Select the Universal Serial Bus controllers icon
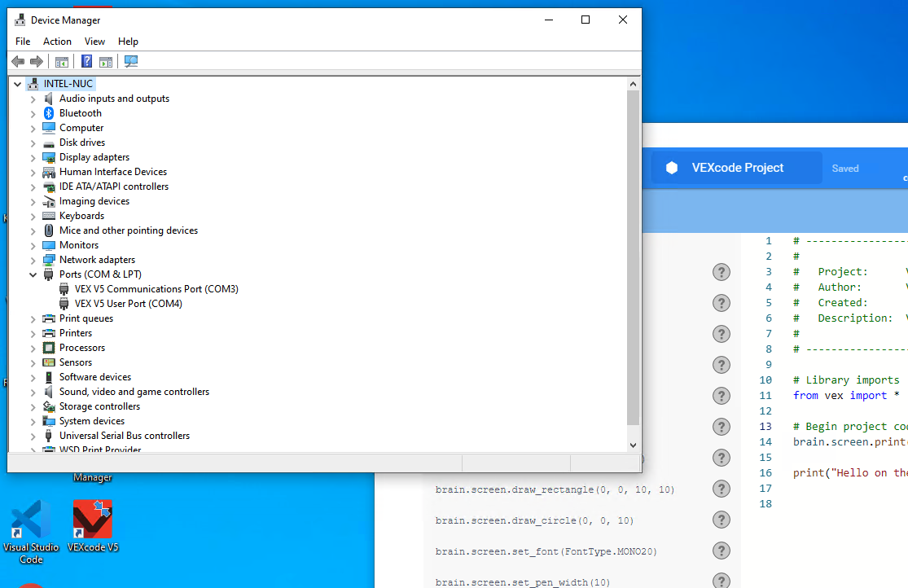Screen dimensions: 908x588 [49, 436]
